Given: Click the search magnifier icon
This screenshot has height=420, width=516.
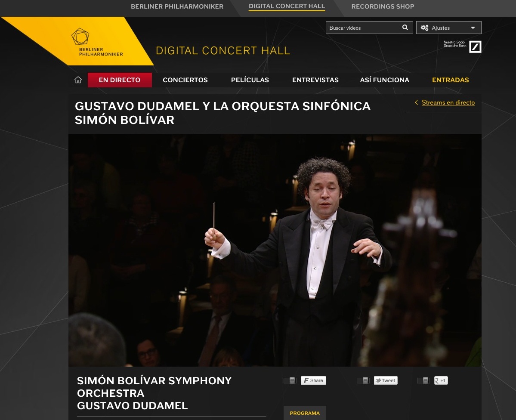Looking at the screenshot, I should pos(405,28).
